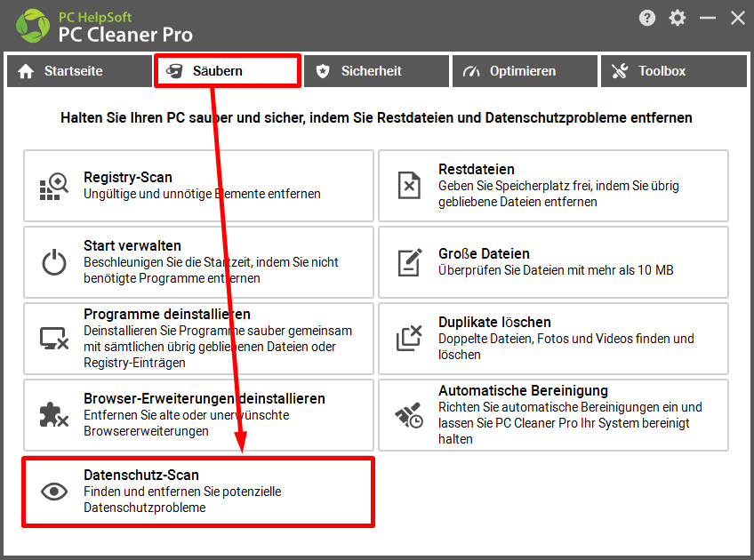Open Duplikate löschen heading
Image resolution: width=754 pixels, height=560 pixels.
pos(494,322)
